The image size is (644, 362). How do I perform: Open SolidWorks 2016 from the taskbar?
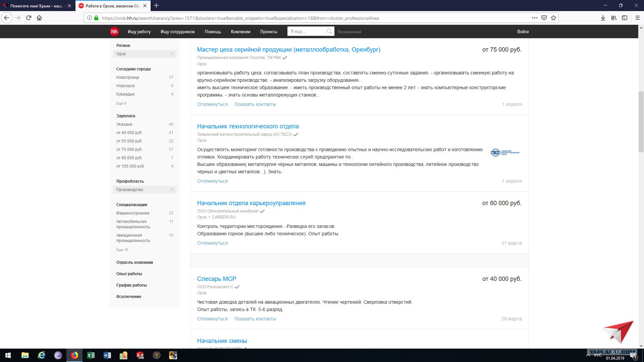pos(140,355)
